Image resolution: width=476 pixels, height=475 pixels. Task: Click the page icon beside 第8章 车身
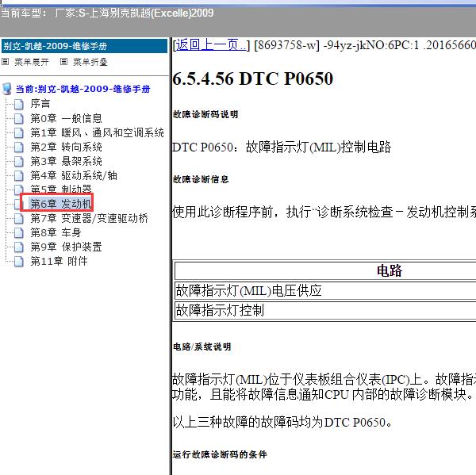coord(19,232)
